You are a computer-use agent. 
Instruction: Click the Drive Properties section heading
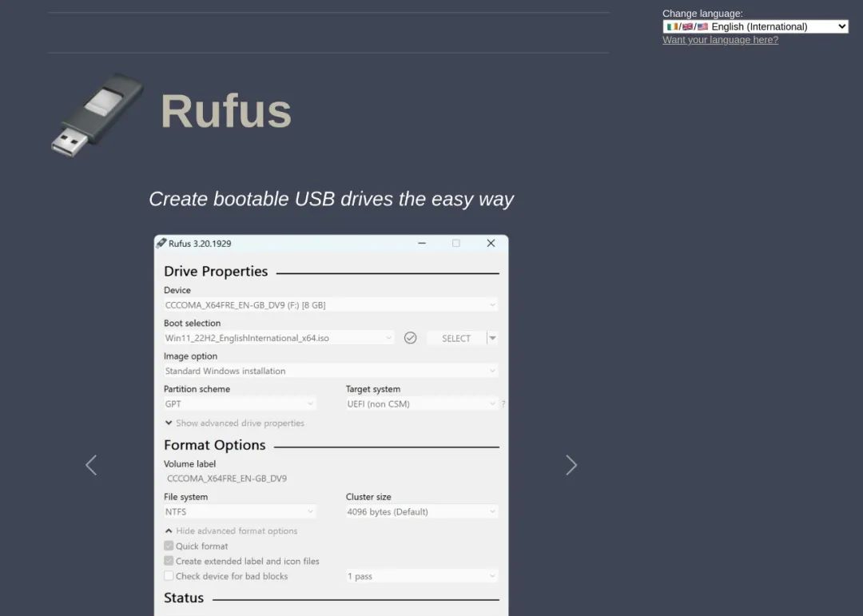pos(216,272)
